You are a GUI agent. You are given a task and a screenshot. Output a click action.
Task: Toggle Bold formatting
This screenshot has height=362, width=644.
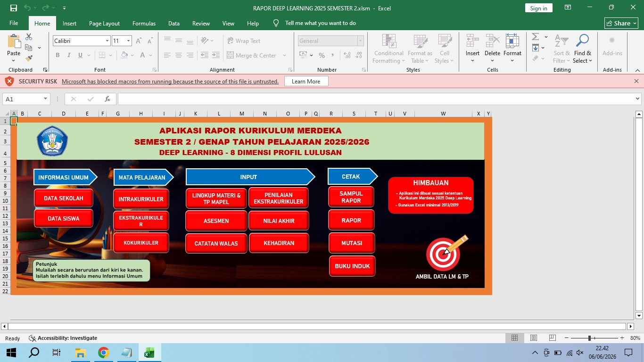click(58, 55)
